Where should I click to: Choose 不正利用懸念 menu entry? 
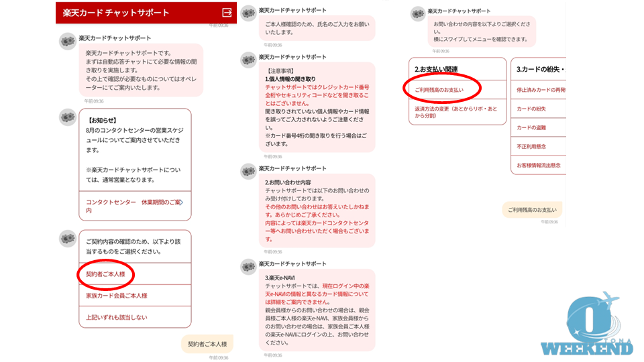(x=539, y=147)
